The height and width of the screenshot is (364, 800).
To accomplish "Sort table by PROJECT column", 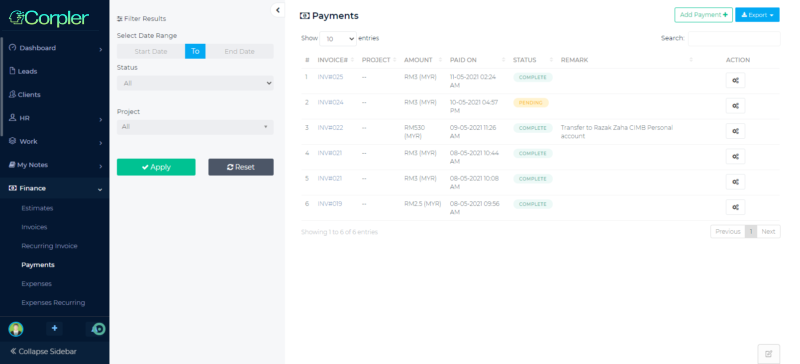I will (x=379, y=60).
